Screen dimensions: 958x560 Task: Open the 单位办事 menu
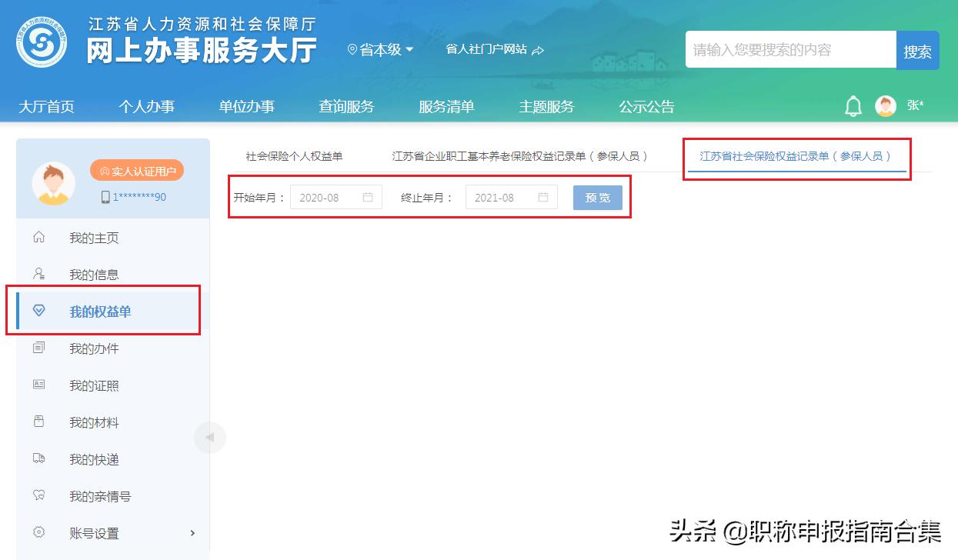(x=246, y=107)
